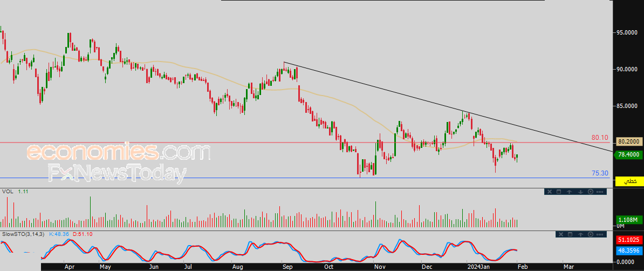Select the 80.10 resistance level label
644x271 pixels.
pyautogui.click(x=600, y=138)
